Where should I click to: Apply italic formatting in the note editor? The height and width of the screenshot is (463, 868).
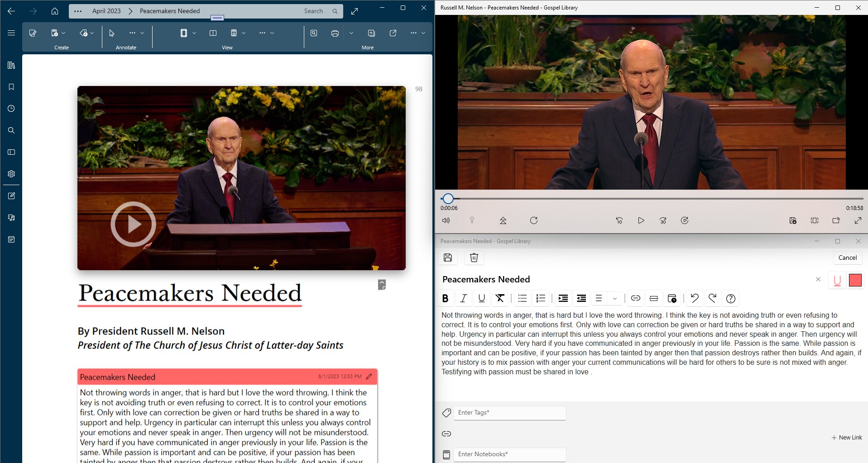coord(463,298)
